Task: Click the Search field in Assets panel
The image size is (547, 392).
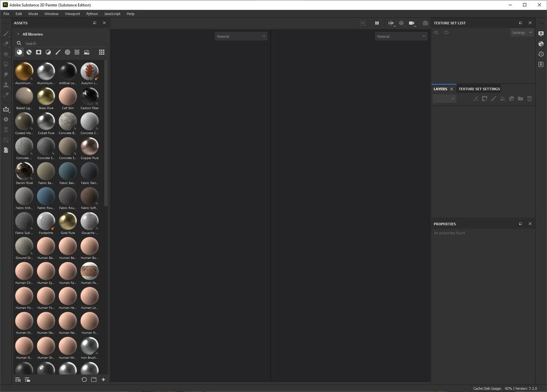Action: point(63,44)
